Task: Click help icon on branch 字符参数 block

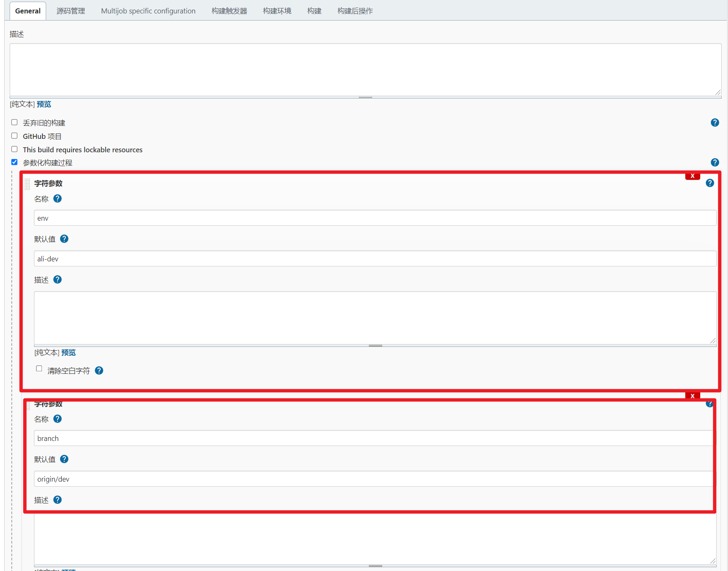Action: click(x=710, y=404)
